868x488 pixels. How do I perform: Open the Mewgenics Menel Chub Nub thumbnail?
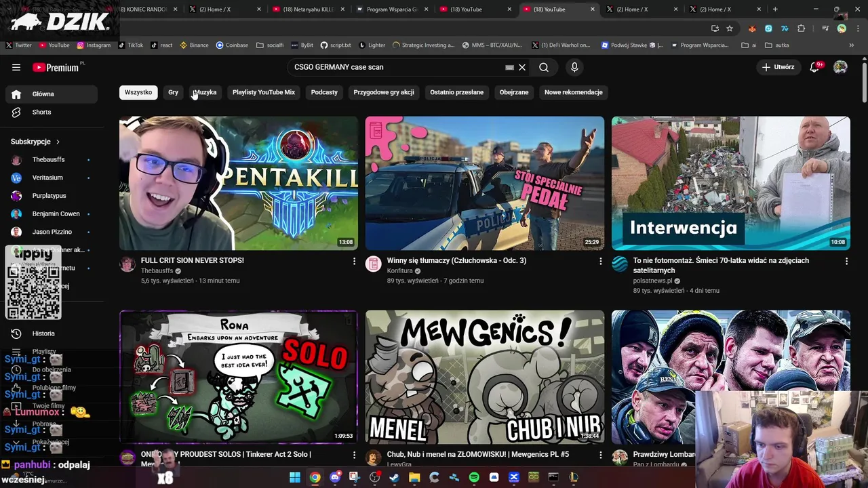485,377
